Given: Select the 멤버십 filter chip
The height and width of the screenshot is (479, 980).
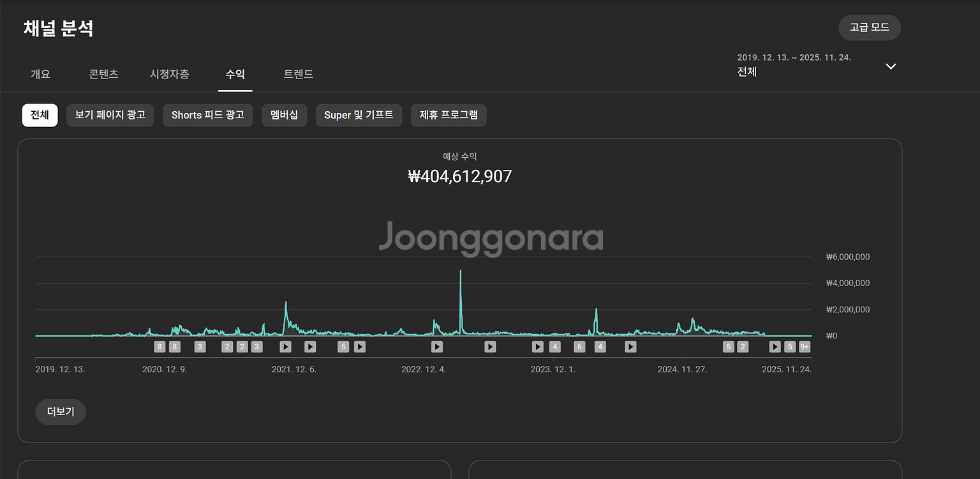Looking at the screenshot, I should (284, 115).
